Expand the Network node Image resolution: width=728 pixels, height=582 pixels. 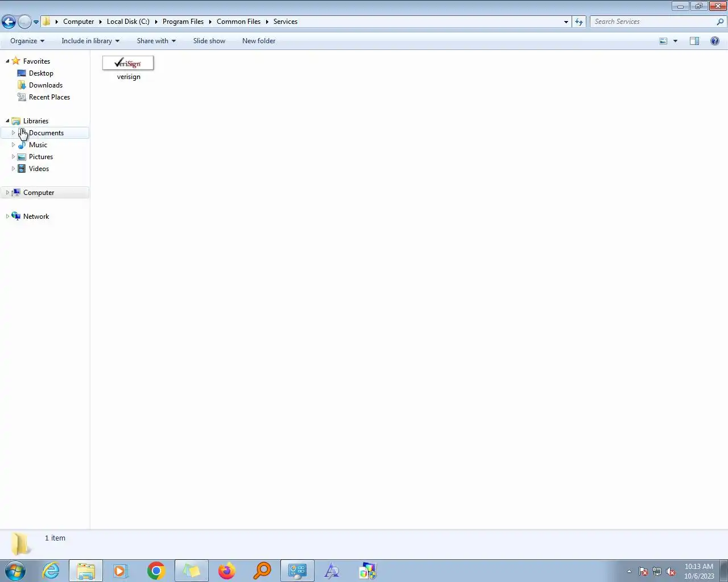tap(7, 217)
